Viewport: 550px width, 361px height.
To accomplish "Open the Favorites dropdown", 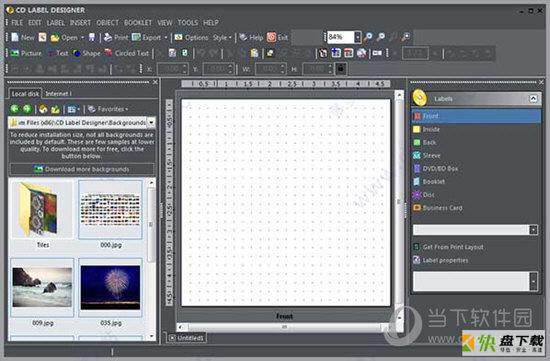I will click(108, 109).
